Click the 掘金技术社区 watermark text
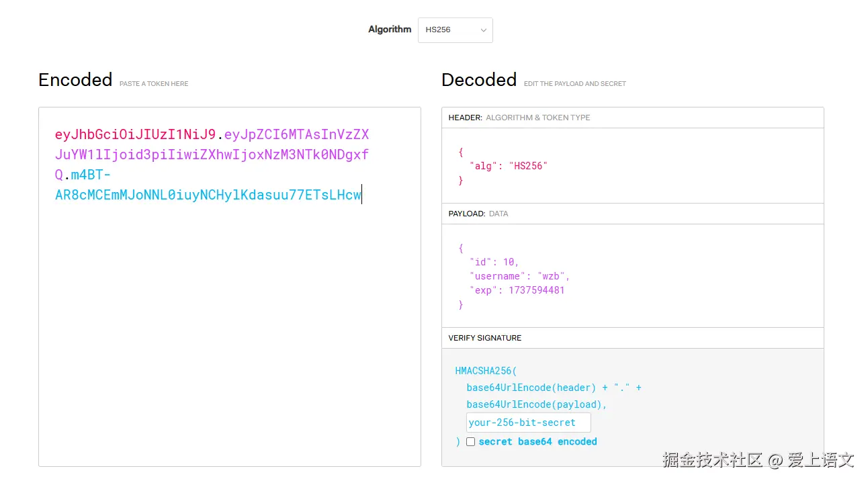The height and width of the screenshot is (483, 868). [712, 460]
